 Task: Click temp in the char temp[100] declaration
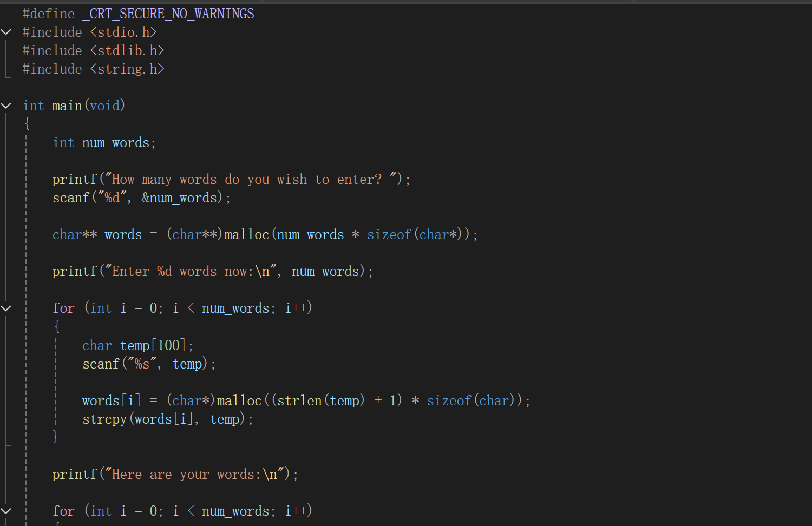[x=135, y=346]
